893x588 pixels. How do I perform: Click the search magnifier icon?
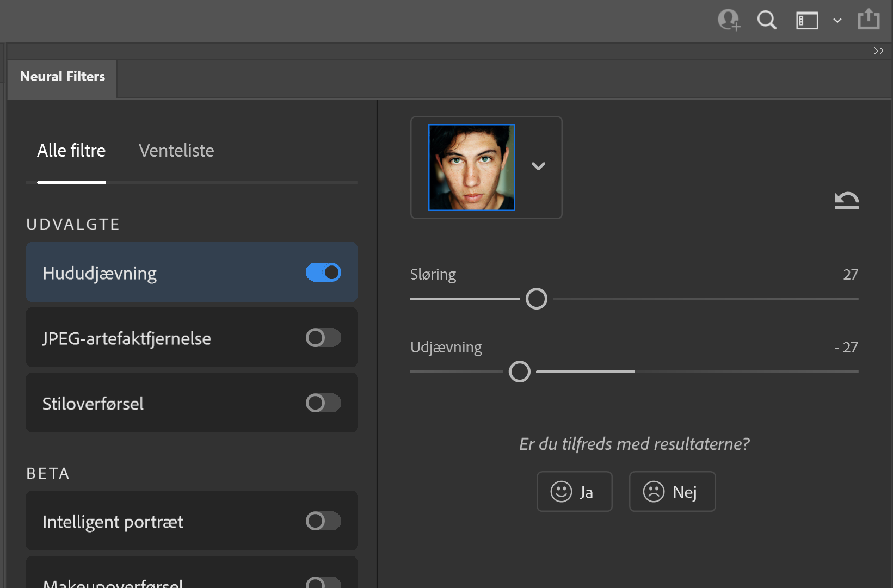[767, 20]
